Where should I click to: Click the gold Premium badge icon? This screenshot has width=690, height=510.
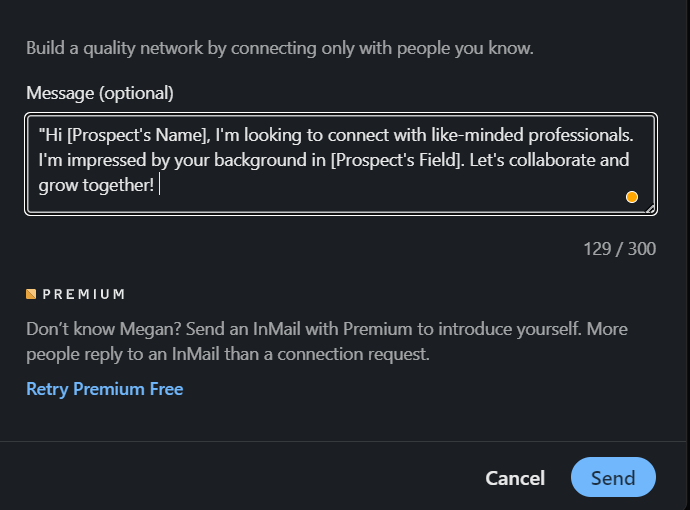click(31, 294)
